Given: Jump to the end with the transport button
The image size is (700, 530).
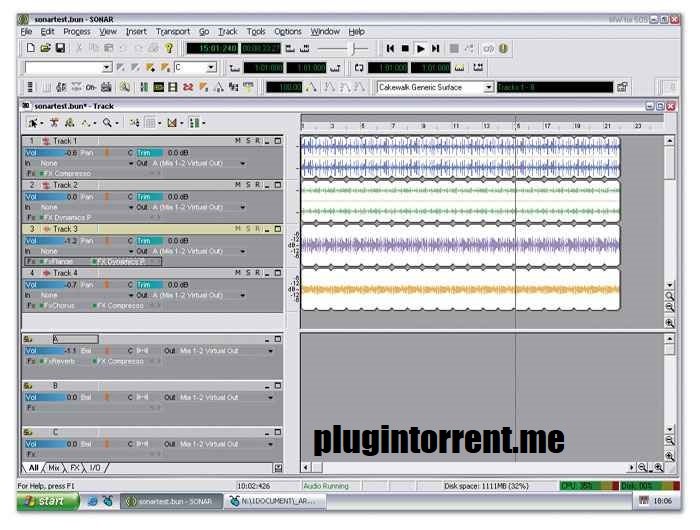Looking at the screenshot, I should point(436,48).
